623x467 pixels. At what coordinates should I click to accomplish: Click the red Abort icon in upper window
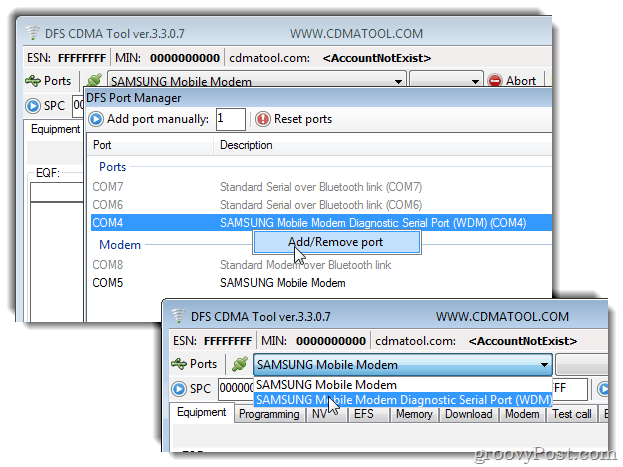(495, 81)
